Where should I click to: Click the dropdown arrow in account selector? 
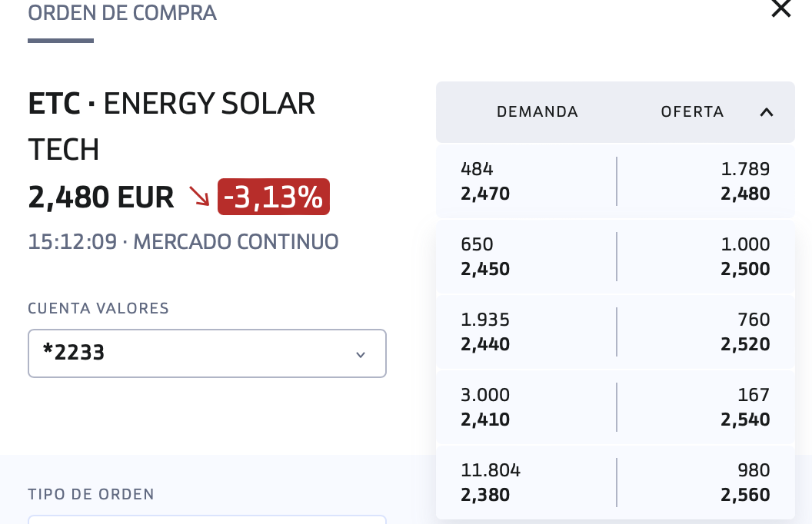361,354
